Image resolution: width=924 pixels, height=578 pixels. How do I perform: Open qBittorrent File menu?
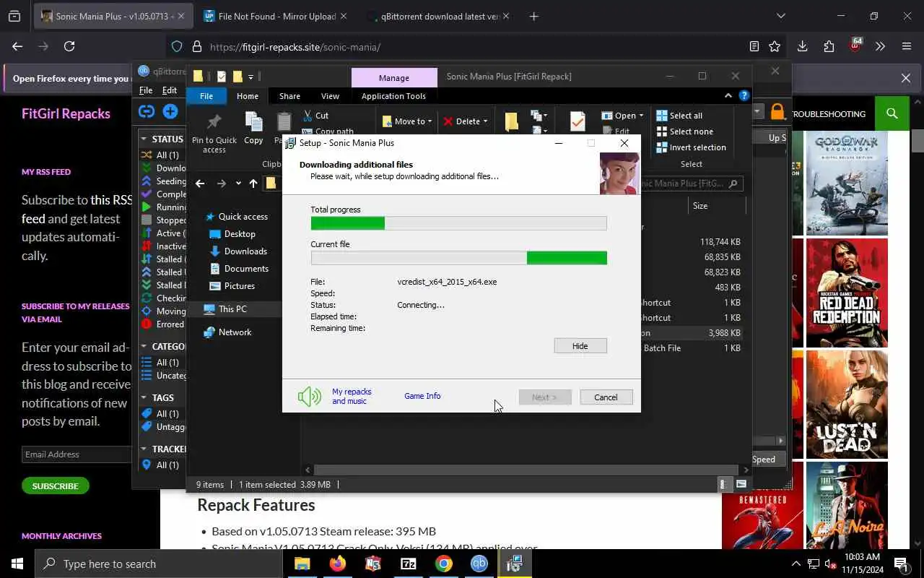(x=146, y=90)
